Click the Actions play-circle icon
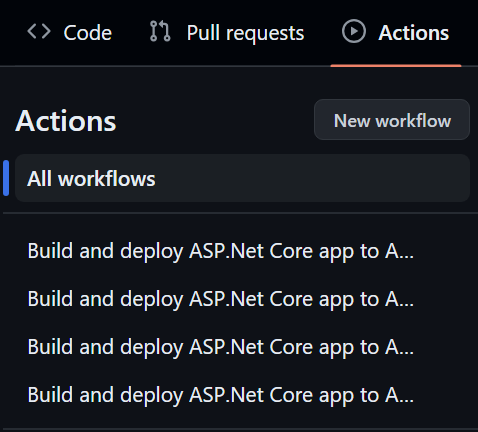Viewport: 478px width, 432px height. click(354, 31)
